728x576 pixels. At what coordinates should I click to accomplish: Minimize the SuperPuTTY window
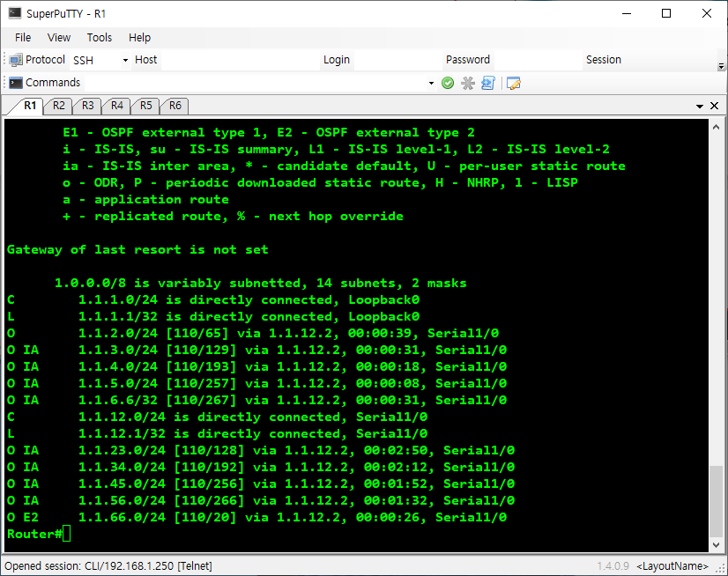(627, 13)
